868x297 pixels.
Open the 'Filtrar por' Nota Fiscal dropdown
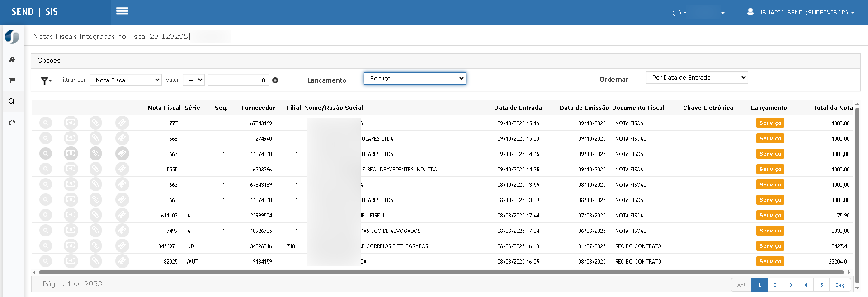[126, 80]
